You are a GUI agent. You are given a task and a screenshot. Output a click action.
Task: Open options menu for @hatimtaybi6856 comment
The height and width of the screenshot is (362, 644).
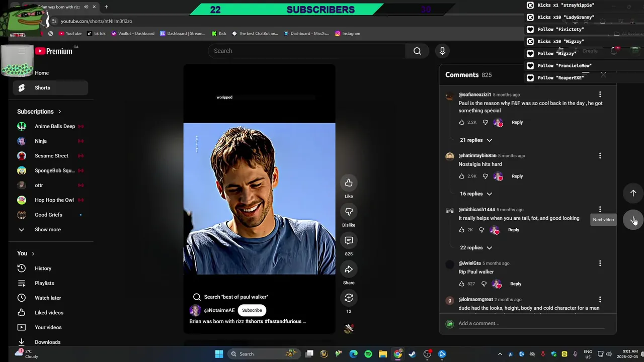[600, 156]
